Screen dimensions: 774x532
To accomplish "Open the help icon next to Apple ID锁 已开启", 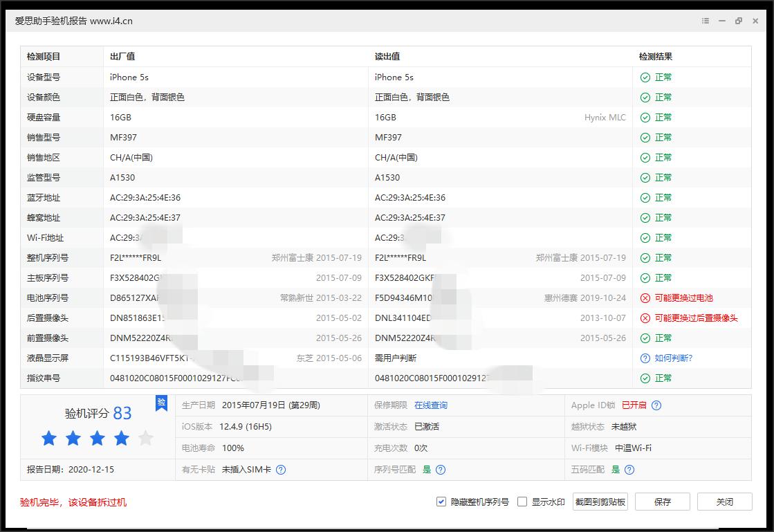I will (x=656, y=404).
